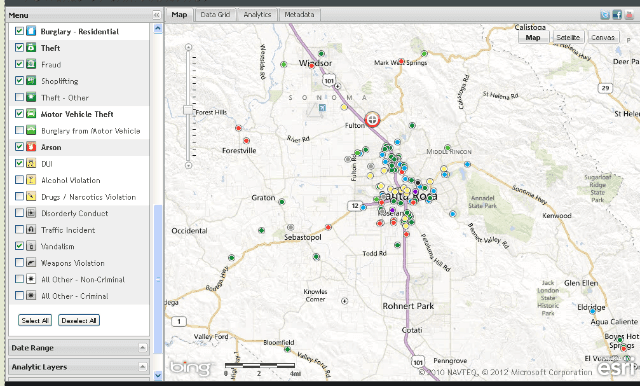Screen dimensions: 640x386
Task: Click the DUI category icon
Action: 31,163
